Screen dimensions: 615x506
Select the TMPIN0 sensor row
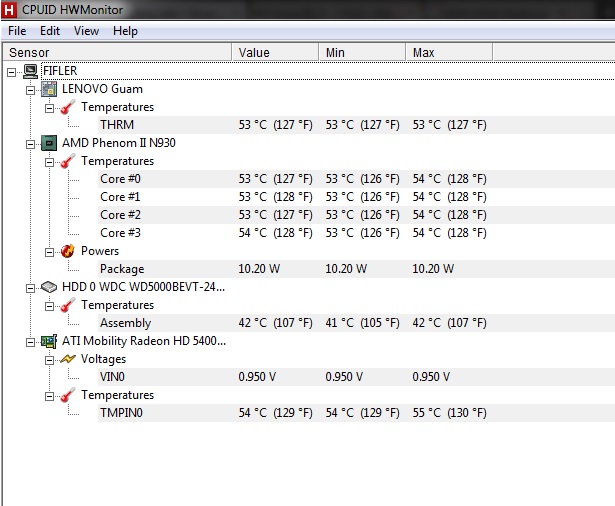(356, 413)
